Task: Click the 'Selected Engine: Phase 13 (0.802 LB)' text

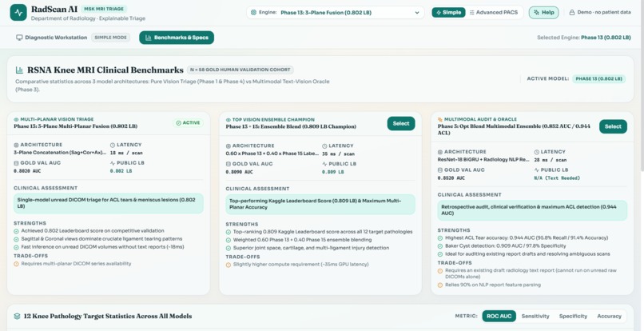Action: point(583,38)
